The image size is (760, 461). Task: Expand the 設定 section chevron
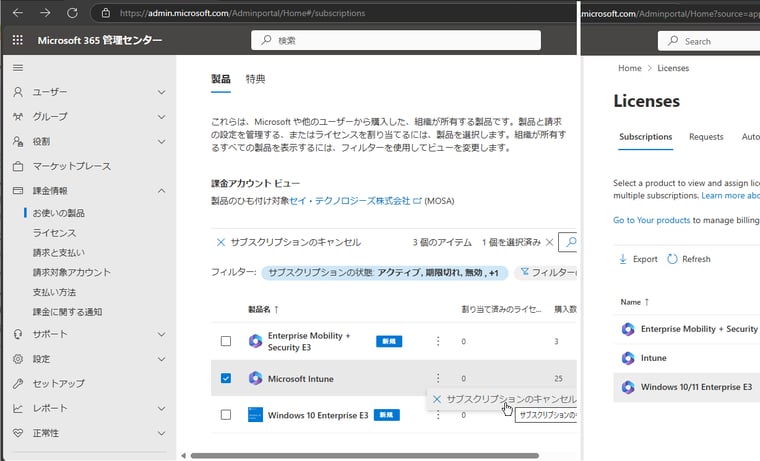[161, 359]
